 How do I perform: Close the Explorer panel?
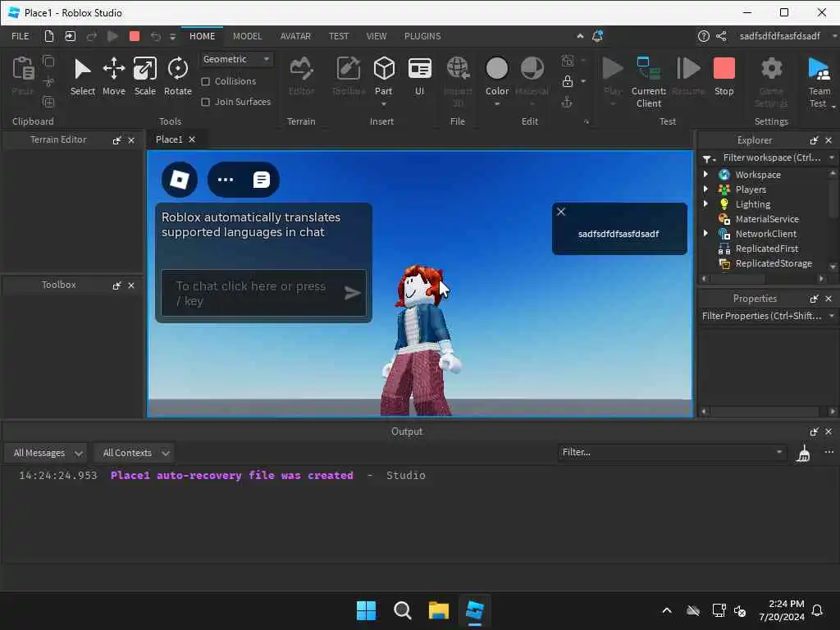click(829, 140)
